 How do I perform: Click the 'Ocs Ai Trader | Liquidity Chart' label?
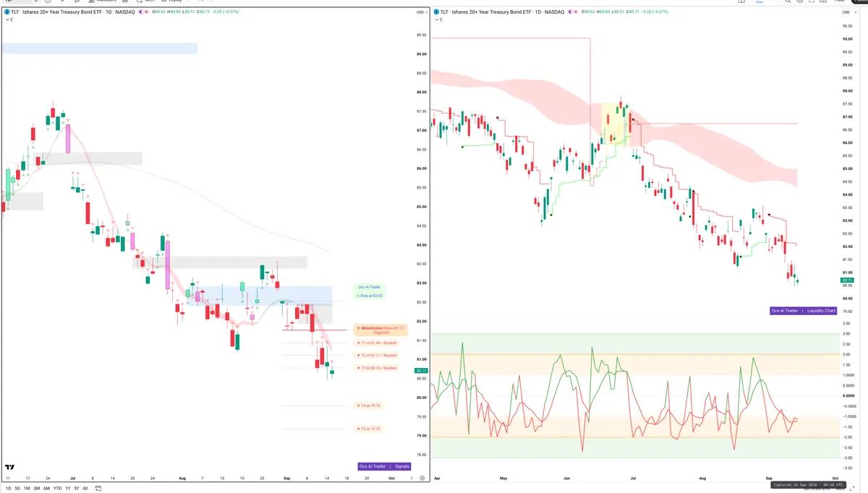[804, 311]
